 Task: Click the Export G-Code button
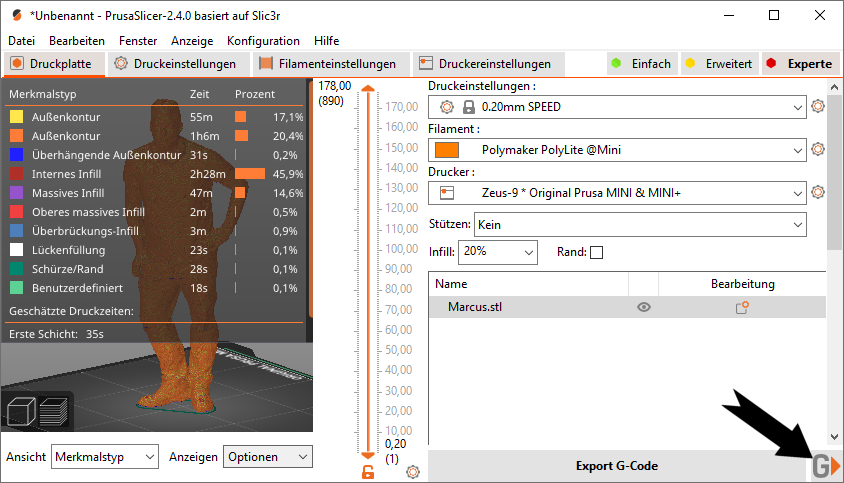click(617, 466)
